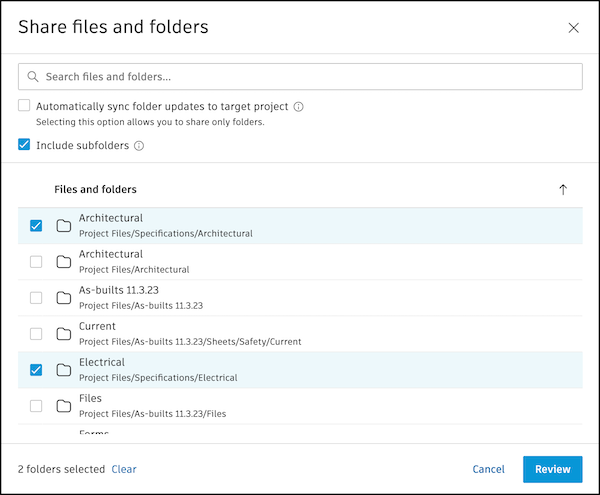This screenshot has width=600, height=495.
Task: Sort by Files and folders column header
Action: coord(95,189)
